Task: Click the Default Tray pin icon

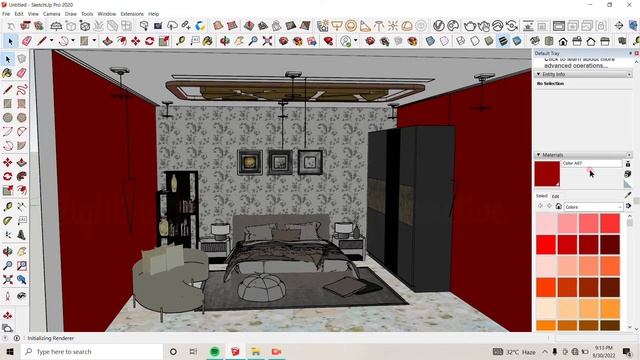Action: (631, 53)
